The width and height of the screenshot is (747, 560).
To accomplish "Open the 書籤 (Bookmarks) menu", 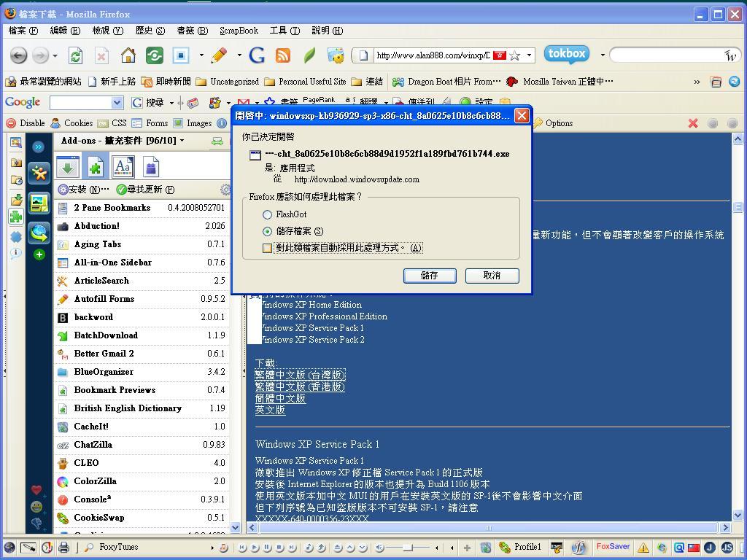I will tap(192, 31).
